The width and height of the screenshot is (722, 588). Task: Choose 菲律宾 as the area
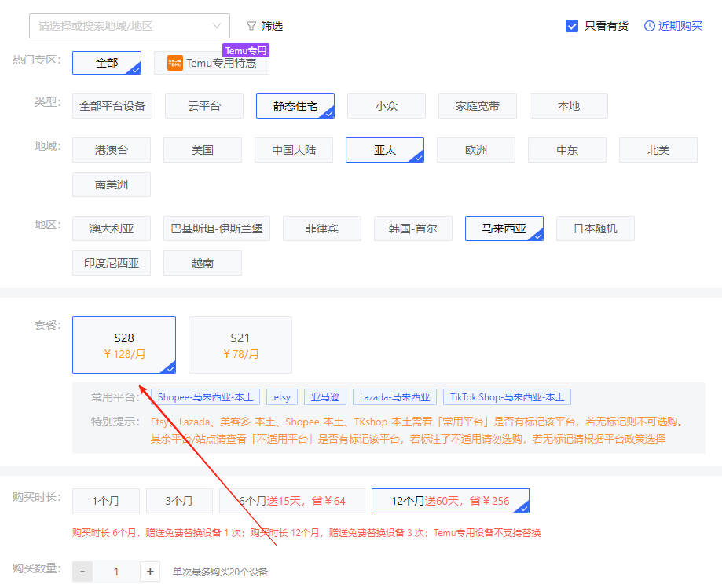point(322,228)
